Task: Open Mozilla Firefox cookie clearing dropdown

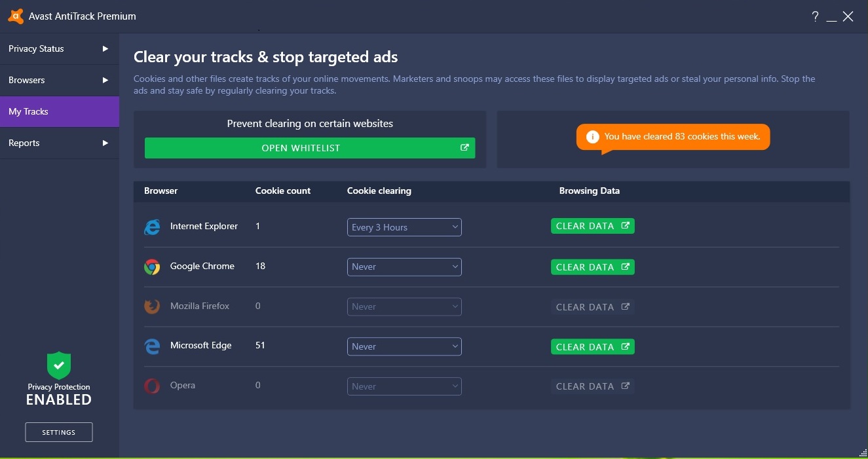Action: (x=404, y=306)
